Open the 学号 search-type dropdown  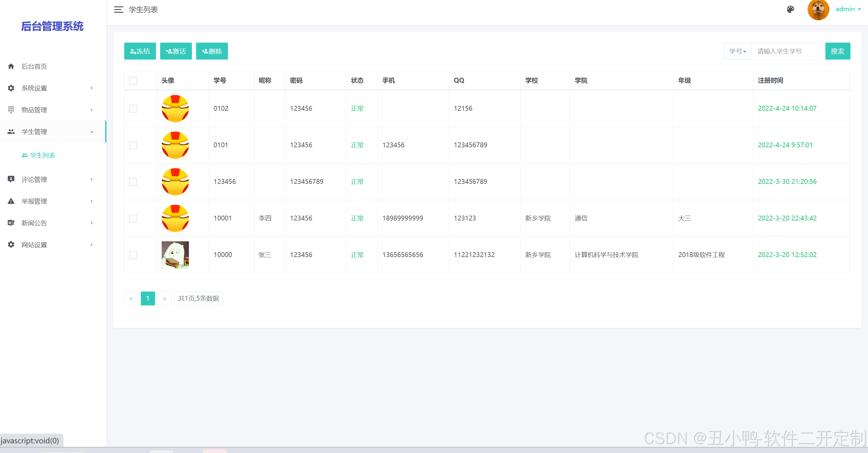[737, 51]
